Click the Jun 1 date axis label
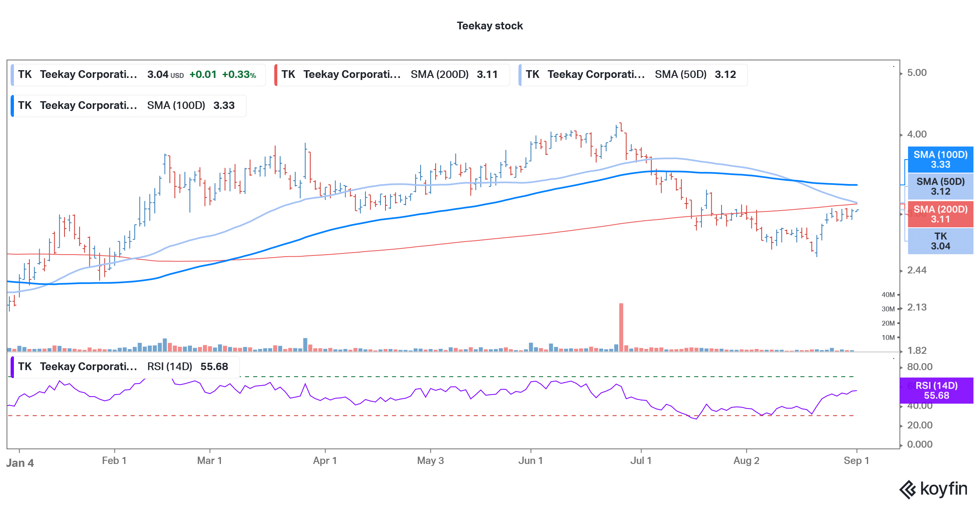 pyautogui.click(x=530, y=461)
